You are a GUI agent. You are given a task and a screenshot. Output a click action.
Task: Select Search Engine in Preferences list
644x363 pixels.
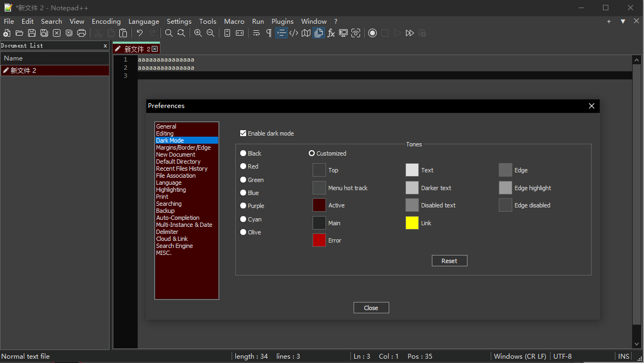pyautogui.click(x=186, y=246)
